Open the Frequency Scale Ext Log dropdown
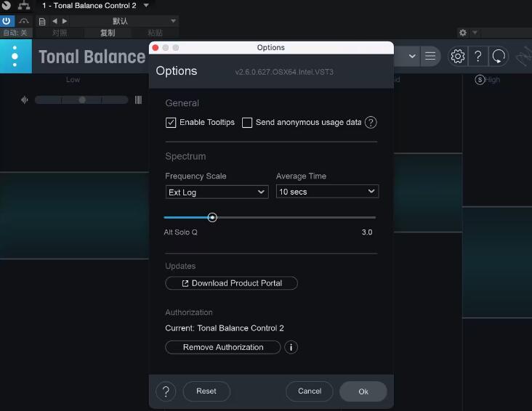Screen dimensions: 532x411 [217, 192]
